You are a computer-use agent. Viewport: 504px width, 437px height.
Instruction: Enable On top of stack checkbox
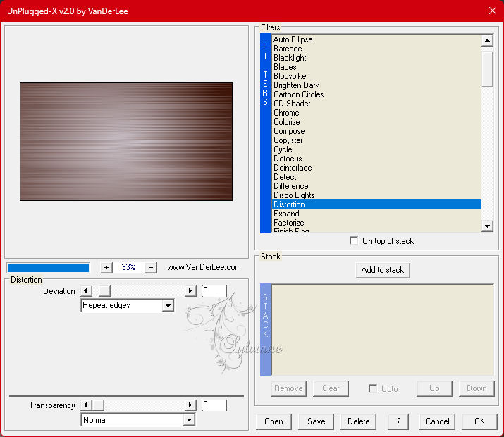354,240
